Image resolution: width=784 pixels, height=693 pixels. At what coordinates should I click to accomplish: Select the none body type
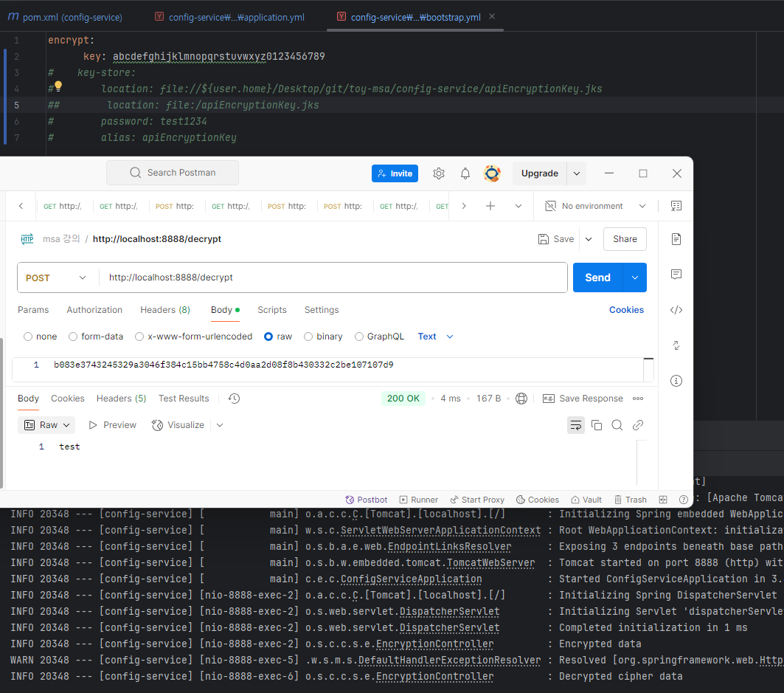coord(28,337)
